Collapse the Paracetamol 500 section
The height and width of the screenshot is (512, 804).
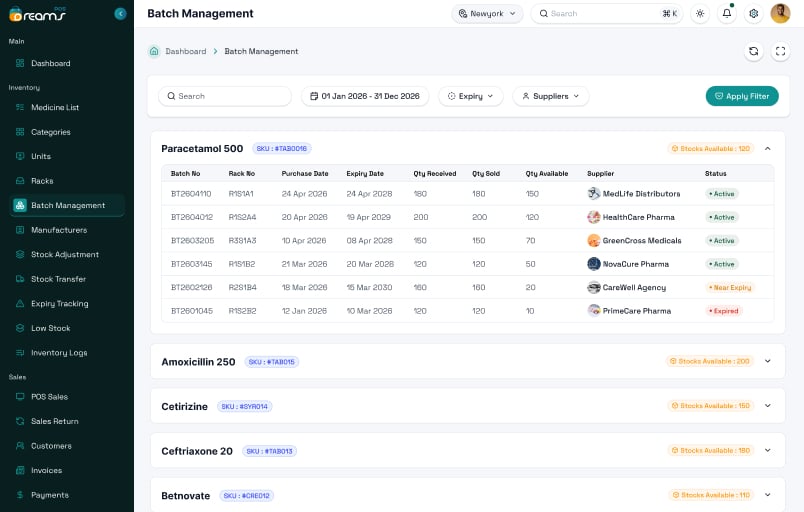pyautogui.click(x=768, y=149)
